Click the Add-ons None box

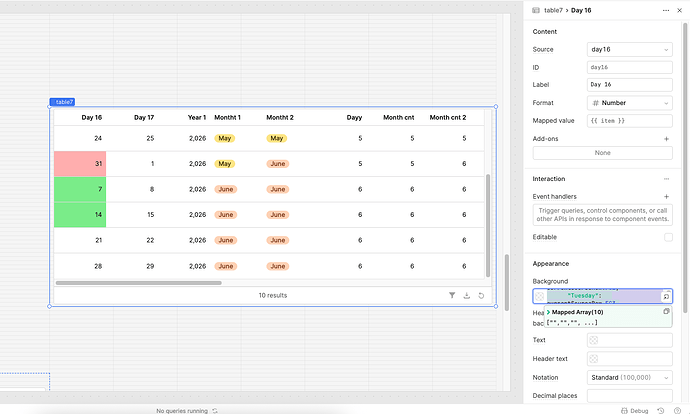point(602,153)
